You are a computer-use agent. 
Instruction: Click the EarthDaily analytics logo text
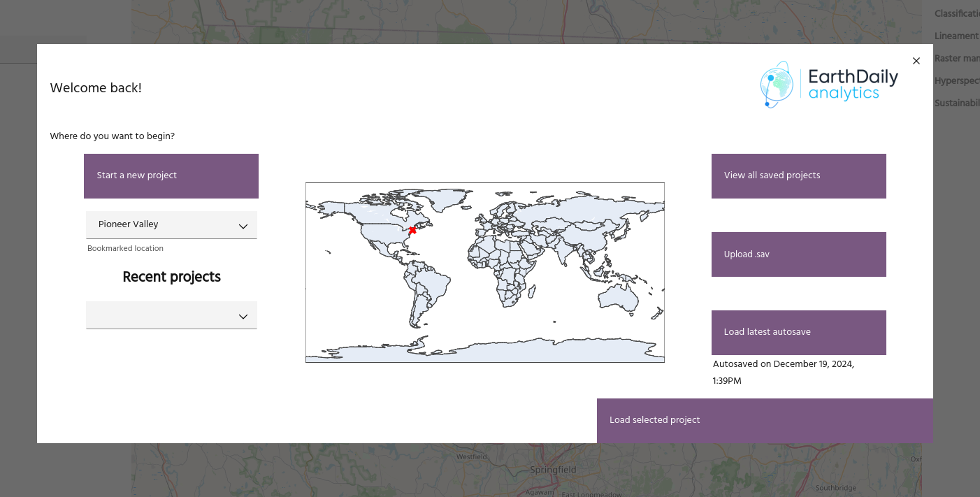(851, 85)
